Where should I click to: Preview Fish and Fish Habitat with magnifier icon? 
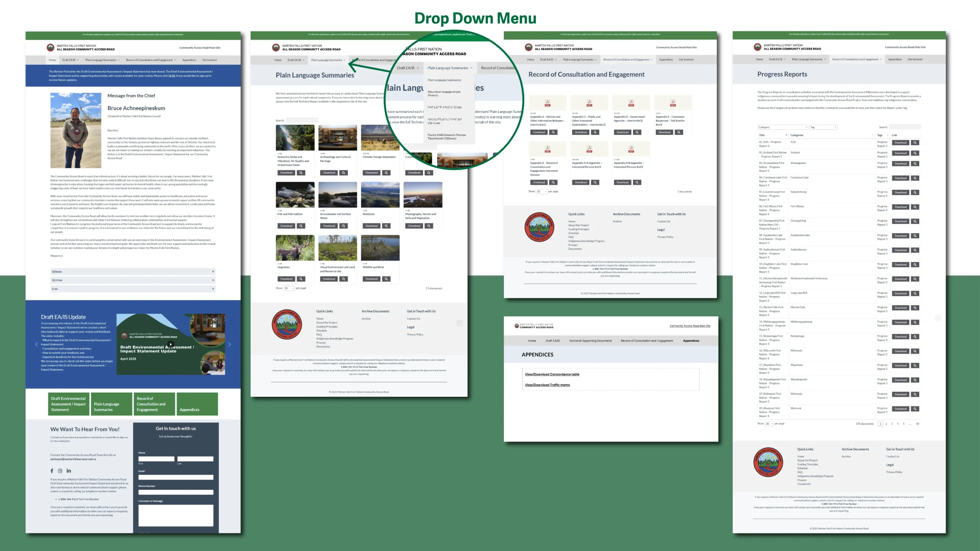(x=301, y=226)
